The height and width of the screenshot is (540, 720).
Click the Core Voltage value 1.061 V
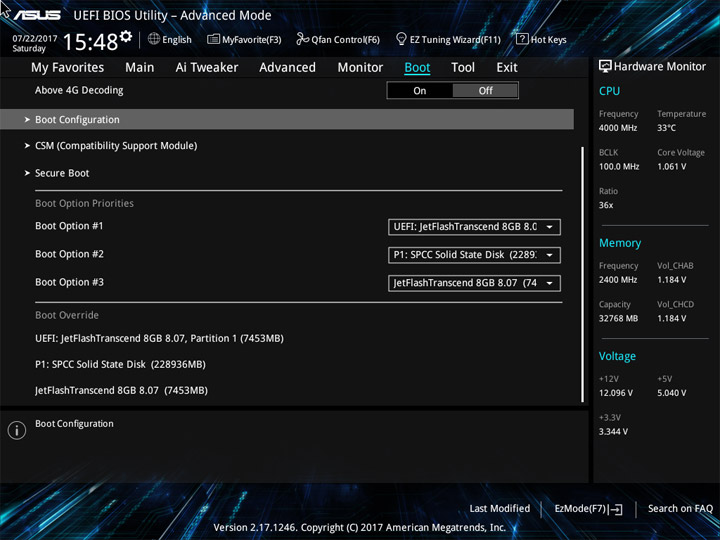671,167
